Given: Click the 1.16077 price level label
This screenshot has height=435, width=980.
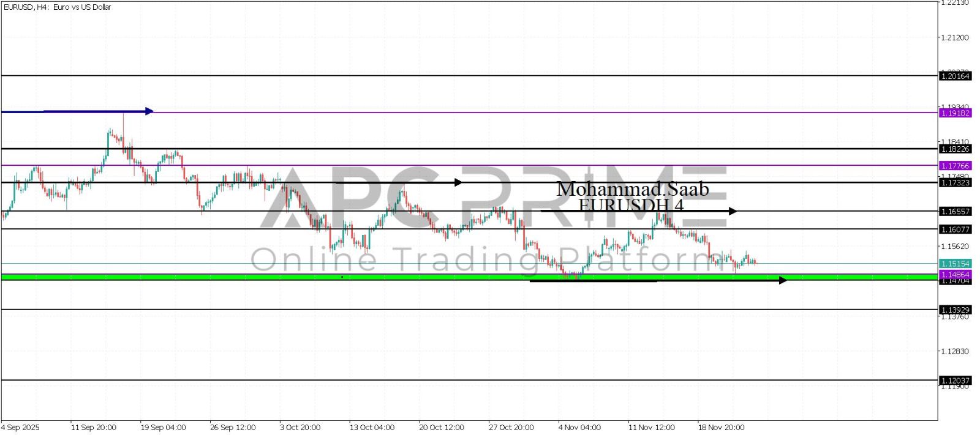Looking at the screenshot, I should pos(955,229).
